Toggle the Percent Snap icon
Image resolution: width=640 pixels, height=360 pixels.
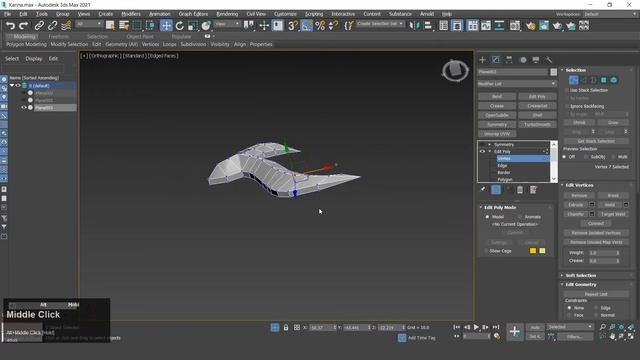[x=320, y=26]
